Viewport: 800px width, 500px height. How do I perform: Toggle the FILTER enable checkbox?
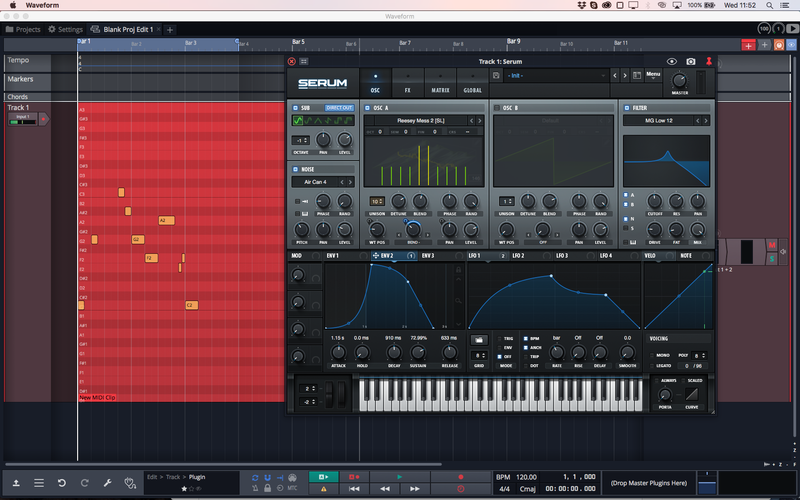[627, 108]
